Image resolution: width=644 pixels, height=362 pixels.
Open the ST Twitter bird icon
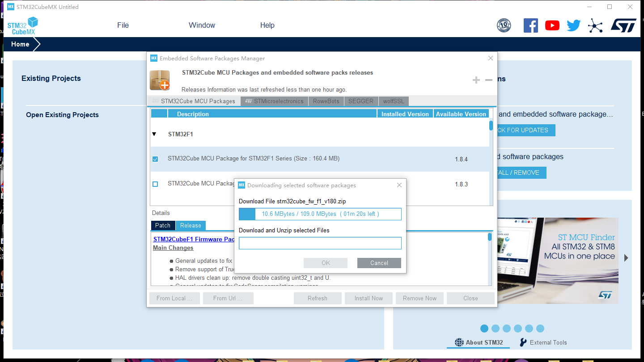coord(574,25)
